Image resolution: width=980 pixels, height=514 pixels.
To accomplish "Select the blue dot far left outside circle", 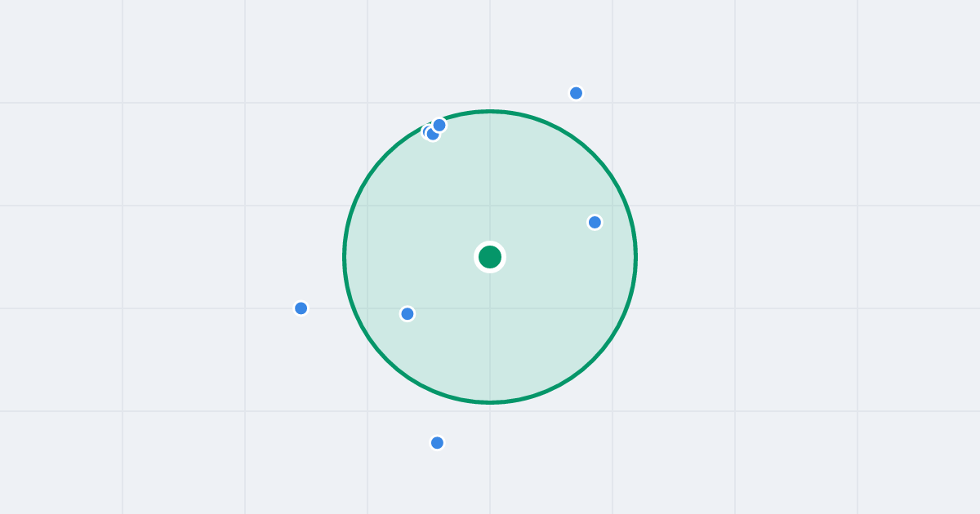I will (x=301, y=308).
